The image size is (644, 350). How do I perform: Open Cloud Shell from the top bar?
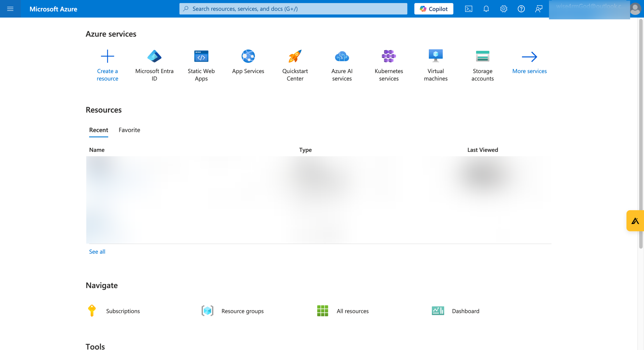pos(468,9)
